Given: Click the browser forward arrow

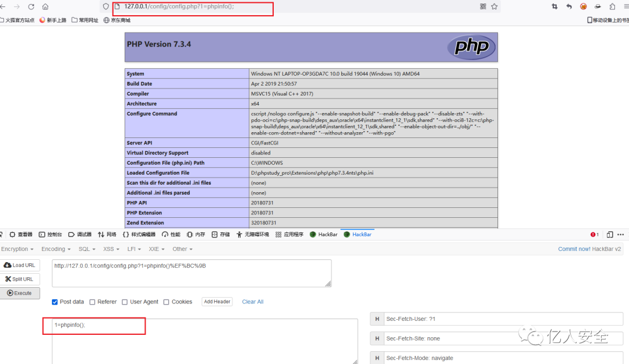Looking at the screenshot, I should [x=17, y=7].
